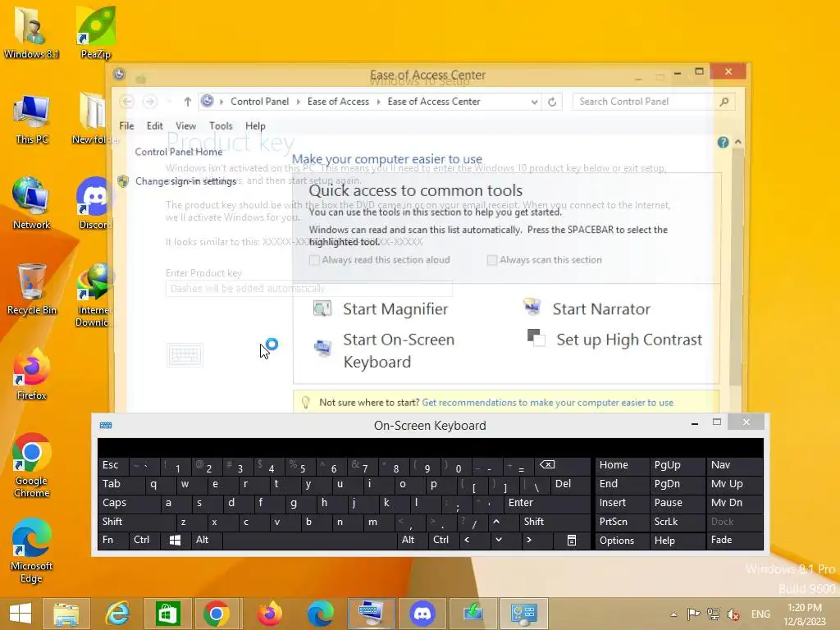
Task: Click the Options key on On-Screen Keyboard
Action: click(622, 540)
